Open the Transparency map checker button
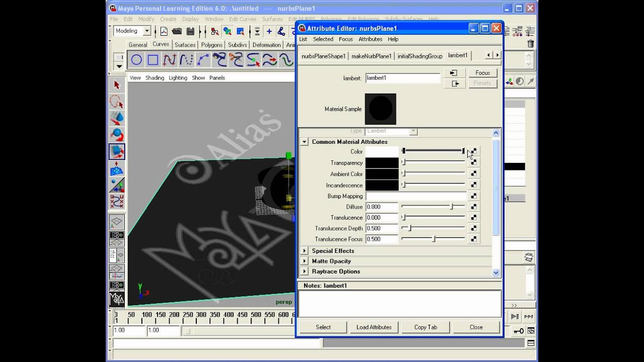The height and width of the screenshot is (362, 644). coord(473,162)
